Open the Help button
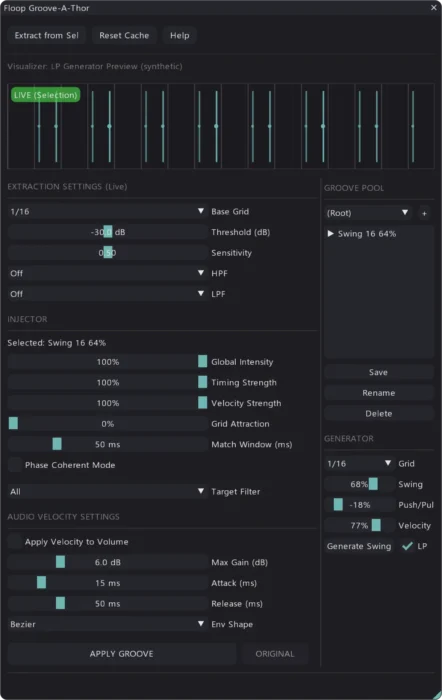442x700 pixels. 179,35
